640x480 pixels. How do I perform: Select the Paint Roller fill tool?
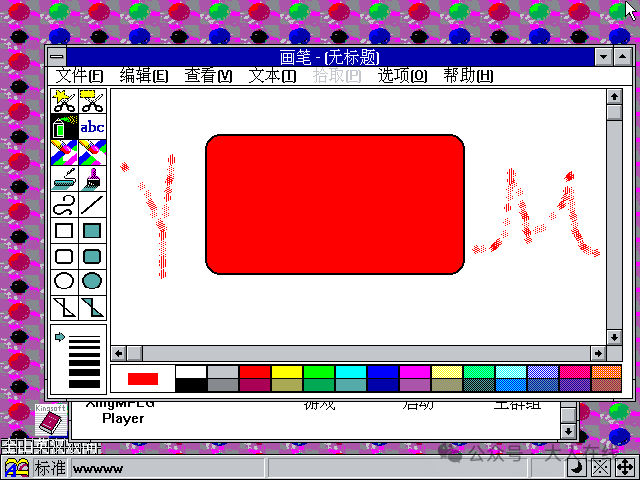(x=64, y=179)
